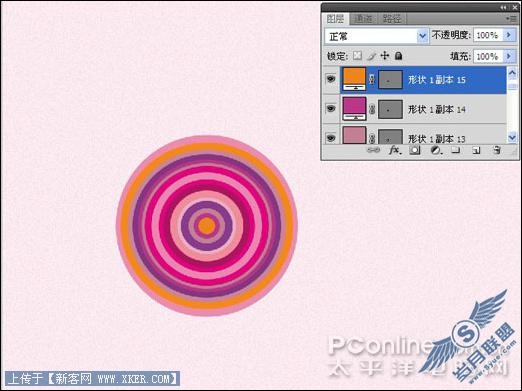Open the 填充 fill slider arrow
This screenshot has height=391, width=522.
tap(509, 56)
